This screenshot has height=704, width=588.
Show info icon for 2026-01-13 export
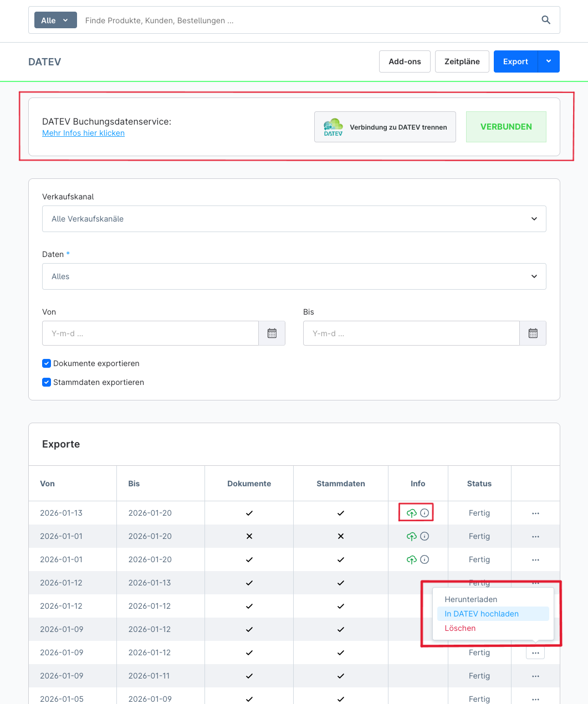[x=425, y=513]
